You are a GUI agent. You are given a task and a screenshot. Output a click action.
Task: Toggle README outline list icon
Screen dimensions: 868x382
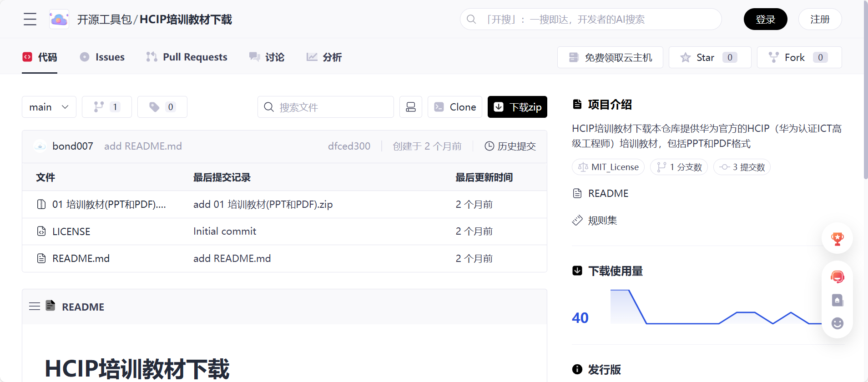click(35, 307)
